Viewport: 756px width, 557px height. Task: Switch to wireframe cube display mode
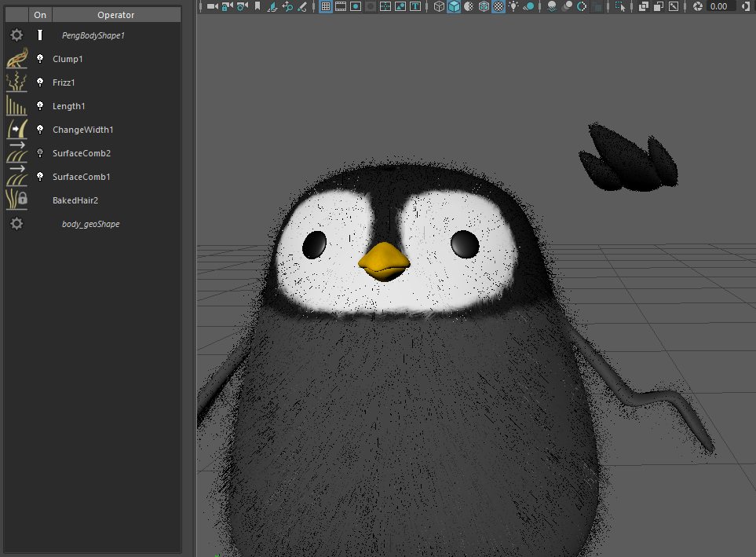(439, 6)
